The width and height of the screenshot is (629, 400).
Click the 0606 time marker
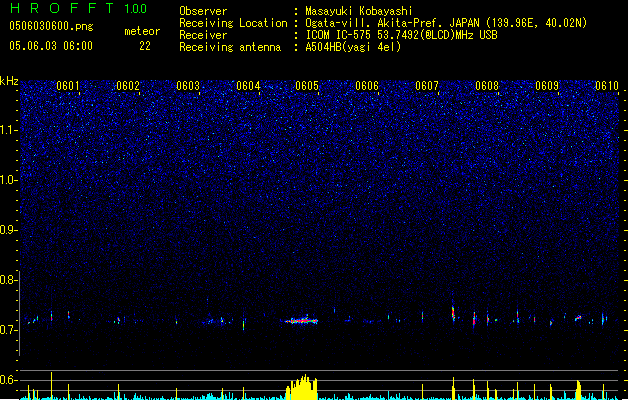click(367, 86)
